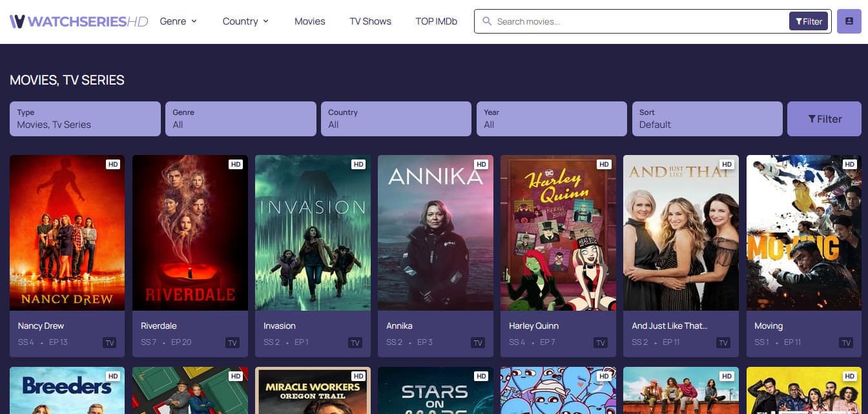
Task: Click the HD badge on Breeders poster
Action: click(x=113, y=377)
